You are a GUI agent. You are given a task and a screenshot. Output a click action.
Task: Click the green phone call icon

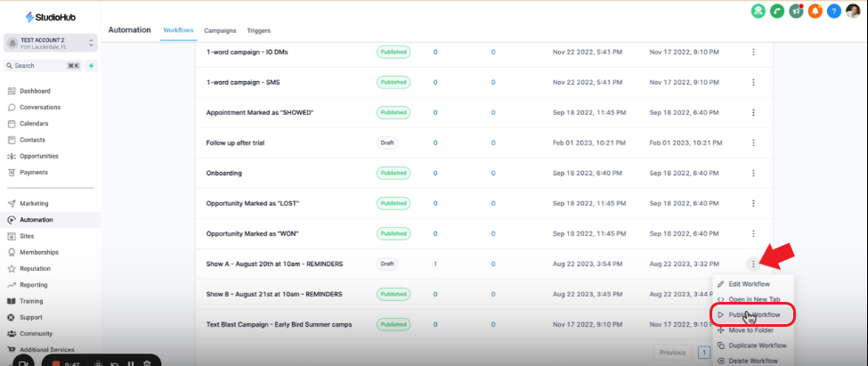pos(777,11)
